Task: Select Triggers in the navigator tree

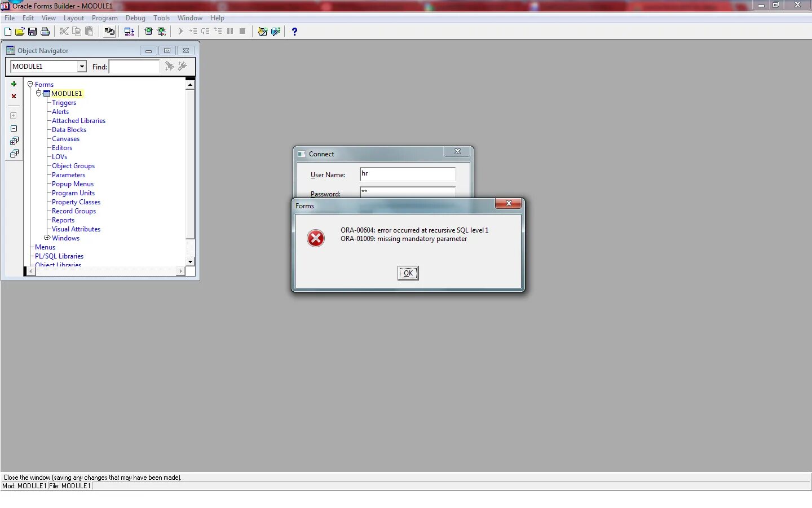Action: 64,103
